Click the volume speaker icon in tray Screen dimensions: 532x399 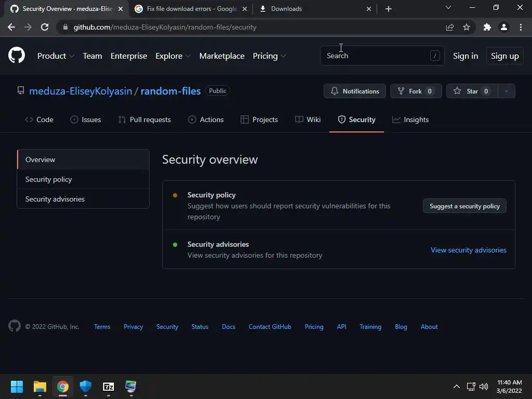484,387
